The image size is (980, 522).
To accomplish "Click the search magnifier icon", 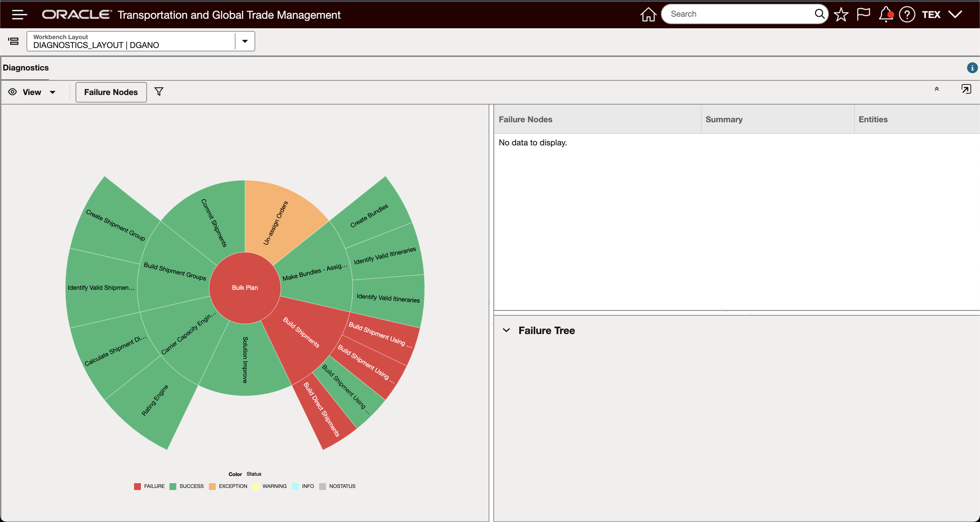I will 819,14.
